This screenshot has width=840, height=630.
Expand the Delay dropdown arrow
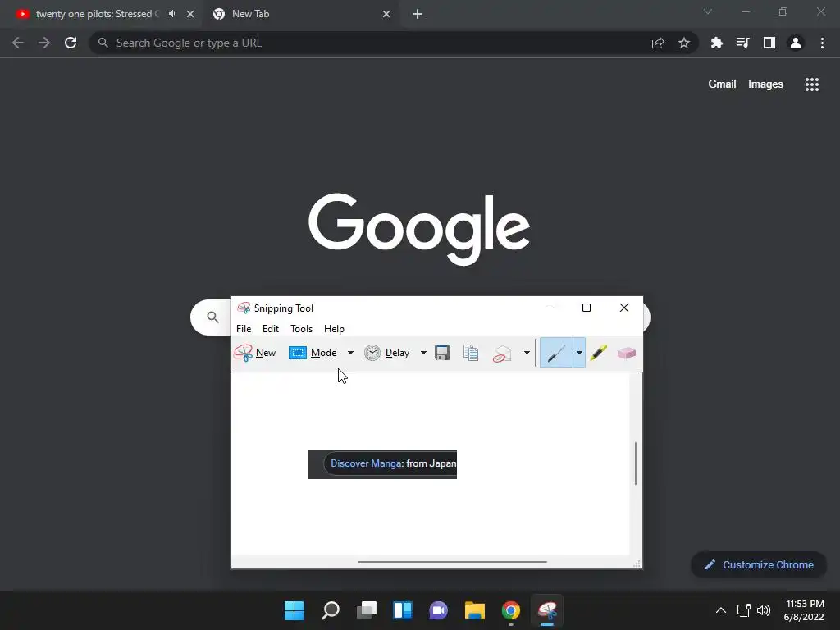click(x=423, y=353)
